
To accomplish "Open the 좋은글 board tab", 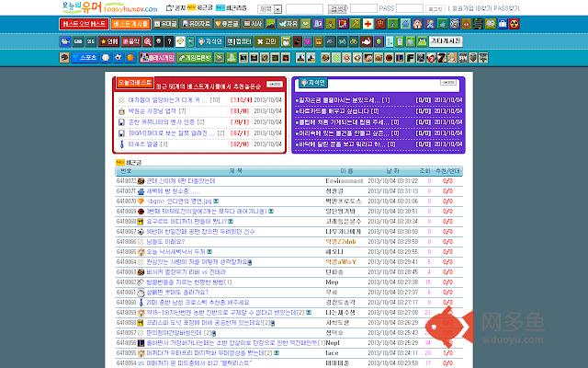I will 227,24.
